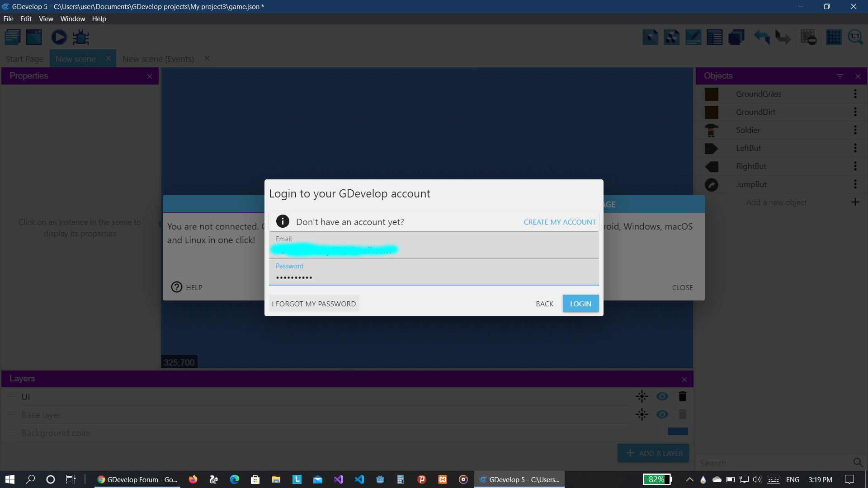868x488 pixels.
Task: Open the object groups editor icon
Action: 671,37
